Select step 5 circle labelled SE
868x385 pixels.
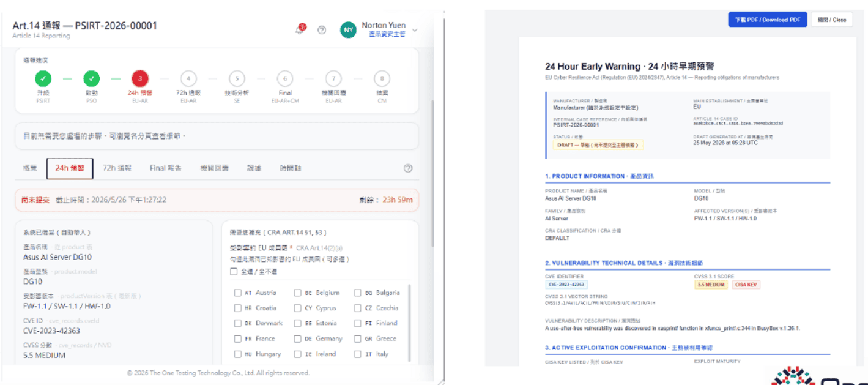click(237, 78)
